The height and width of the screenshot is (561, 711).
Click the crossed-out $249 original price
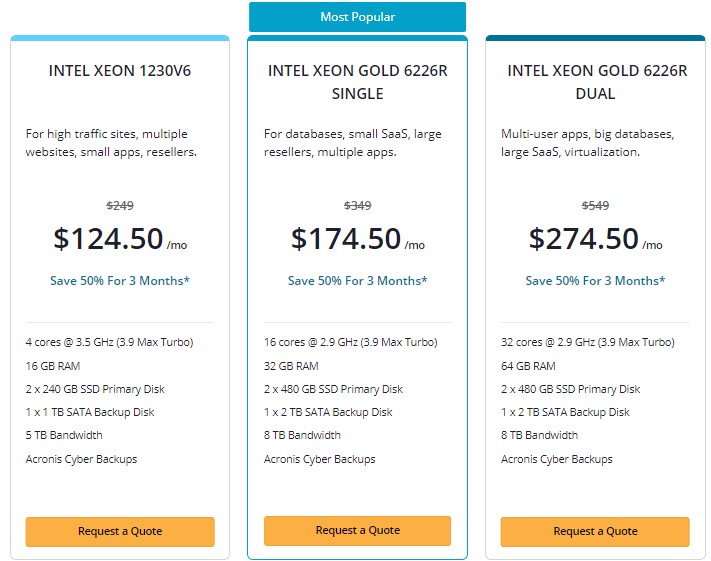pos(120,206)
